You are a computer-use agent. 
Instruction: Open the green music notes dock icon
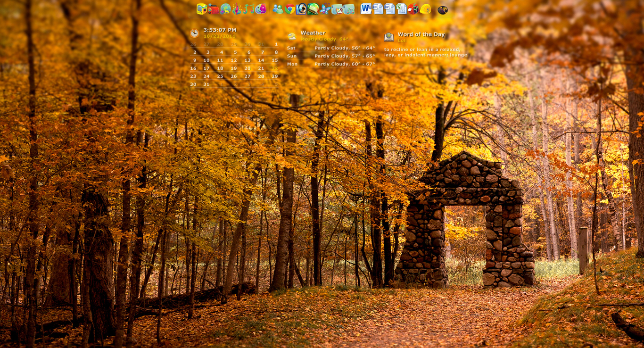(248, 9)
